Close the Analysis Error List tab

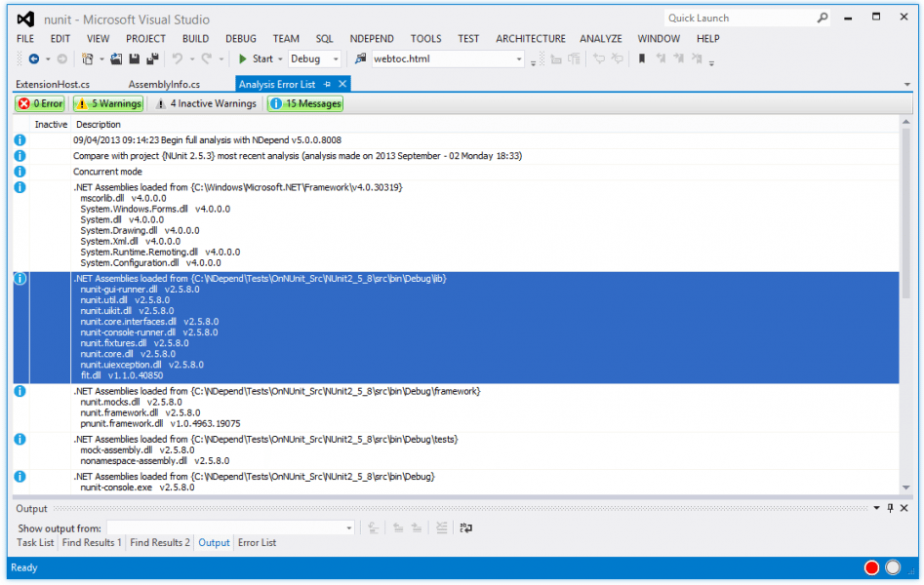[342, 84]
